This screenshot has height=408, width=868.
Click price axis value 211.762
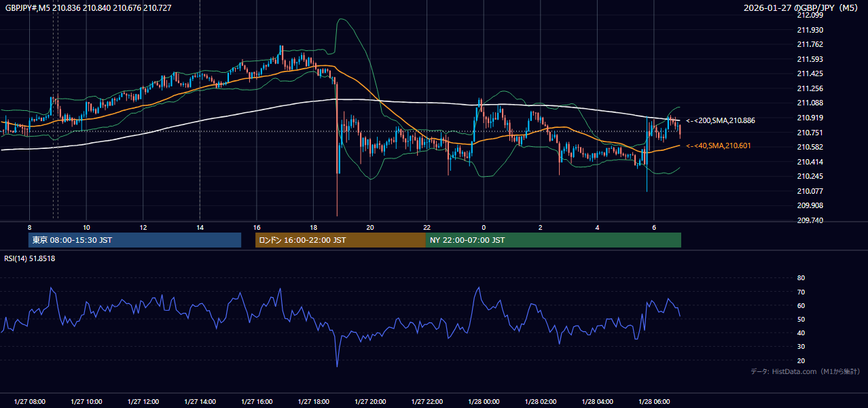(810, 44)
